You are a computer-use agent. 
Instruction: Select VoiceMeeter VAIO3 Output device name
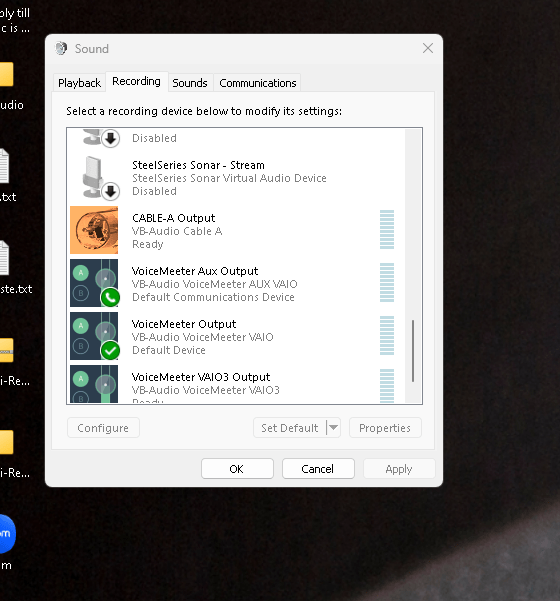pyautogui.click(x=201, y=377)
